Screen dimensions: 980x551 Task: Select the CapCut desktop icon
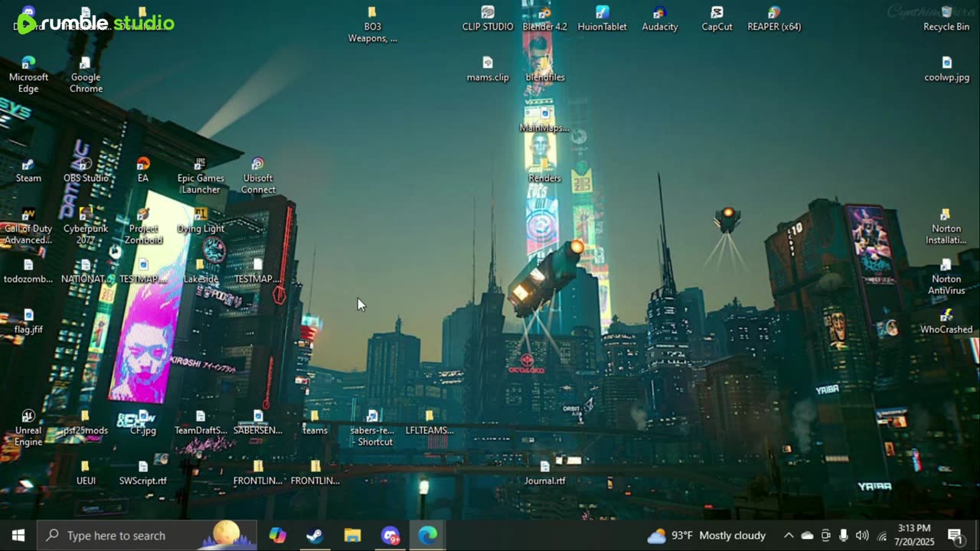(717, 18)
